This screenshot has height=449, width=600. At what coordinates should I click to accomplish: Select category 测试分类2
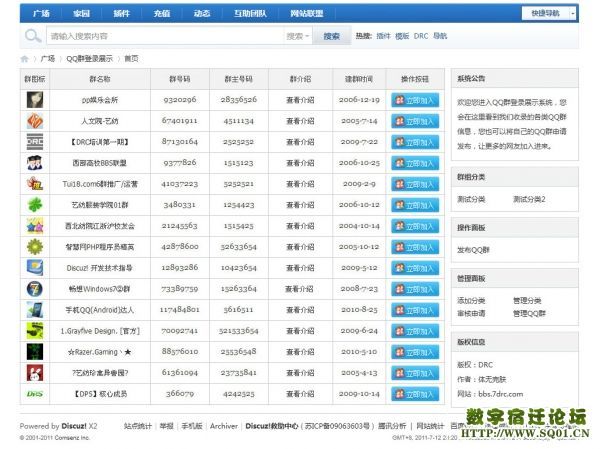click(529, 199)
